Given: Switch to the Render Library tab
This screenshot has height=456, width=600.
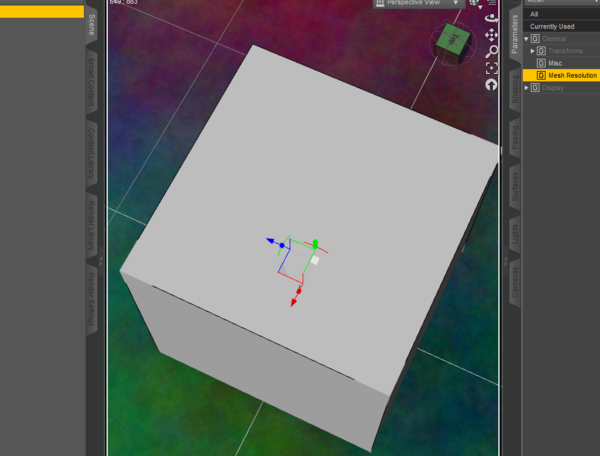Looking at the screenshot, I should point(91,225).
